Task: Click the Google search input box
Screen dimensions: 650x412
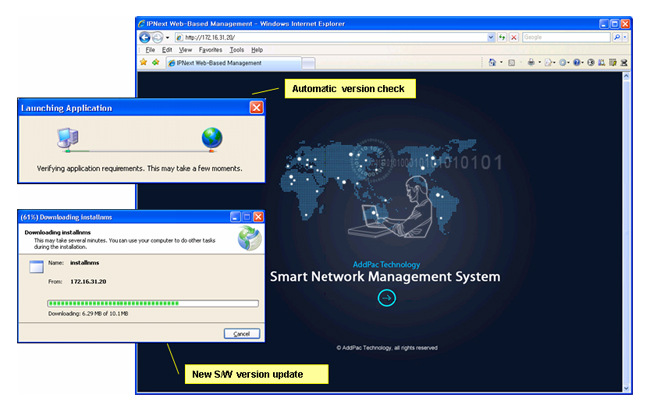Action: click(x=567, y=36)
